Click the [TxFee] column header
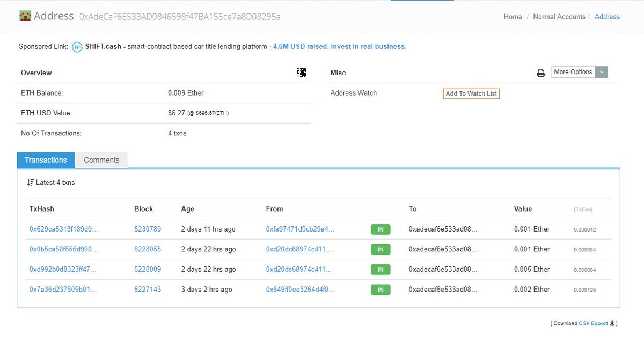 (x=583, y=209)
